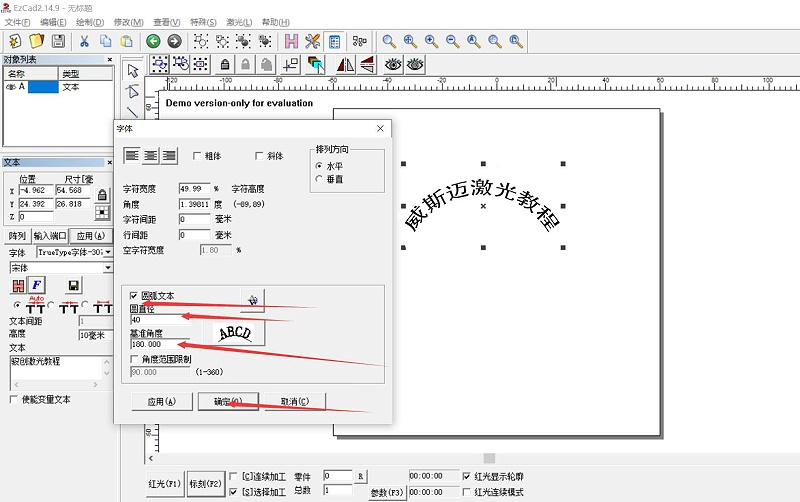
Task: Expand the 宋体 font name dropdown
Action: (x=108, y=268)
